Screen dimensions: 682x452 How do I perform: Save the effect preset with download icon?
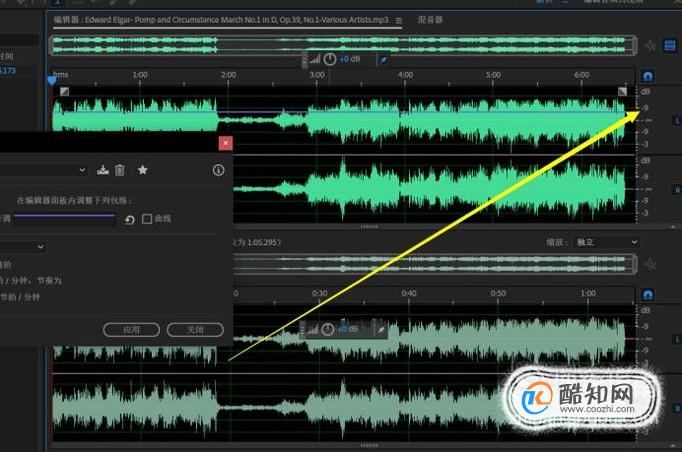103,170
